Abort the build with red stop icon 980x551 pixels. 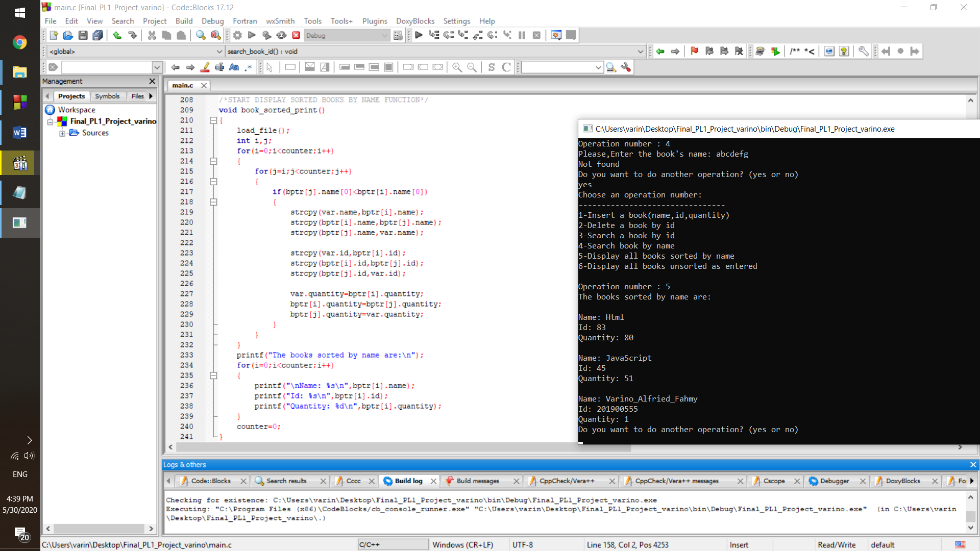click(296, 35)
